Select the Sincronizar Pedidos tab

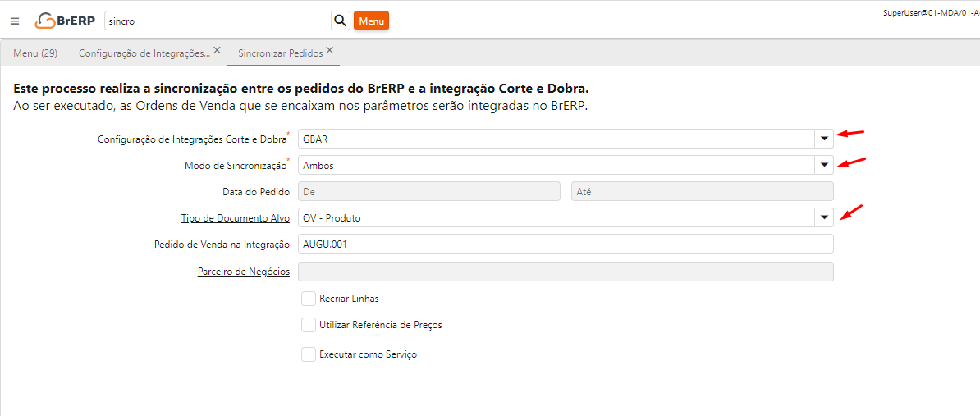point(280,53)
